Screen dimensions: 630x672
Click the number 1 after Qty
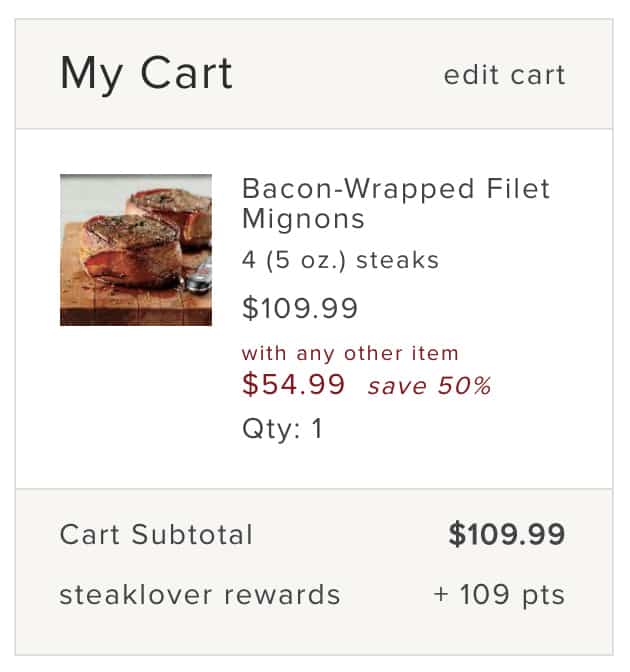[x=317, y=428]
